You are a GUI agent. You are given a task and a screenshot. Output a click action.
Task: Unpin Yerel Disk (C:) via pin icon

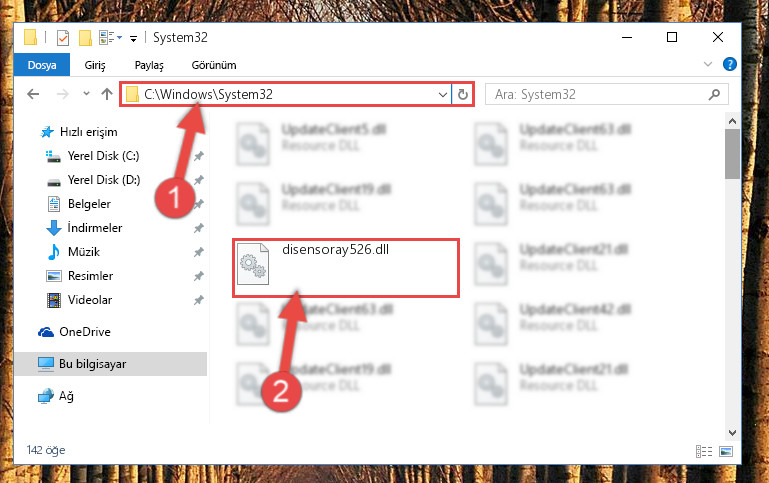click(199, 156)
